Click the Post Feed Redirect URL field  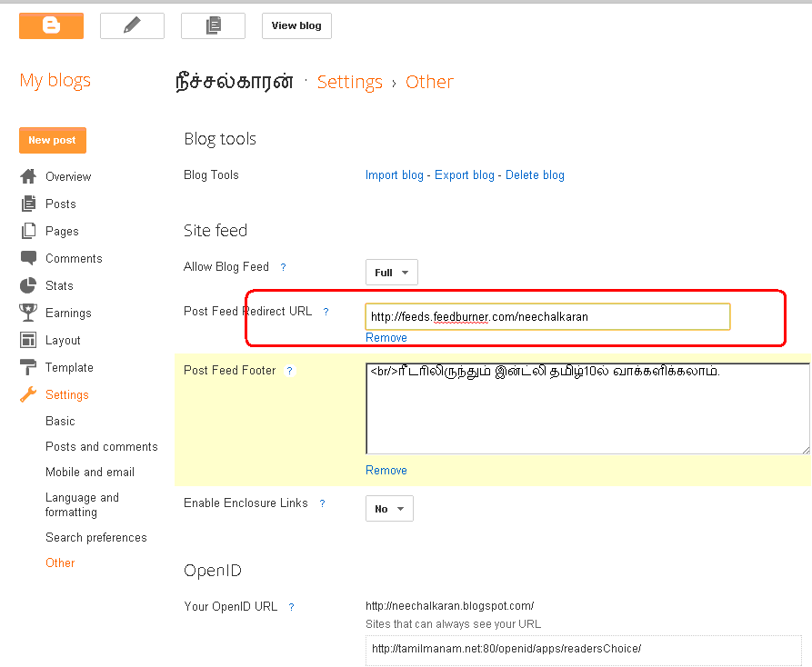(547, 316)
